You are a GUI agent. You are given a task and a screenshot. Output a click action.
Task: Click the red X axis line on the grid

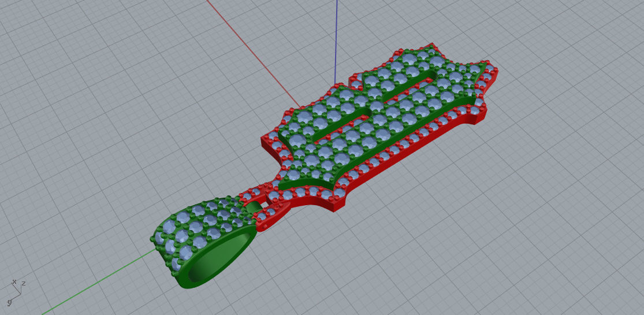pos(252,53)
